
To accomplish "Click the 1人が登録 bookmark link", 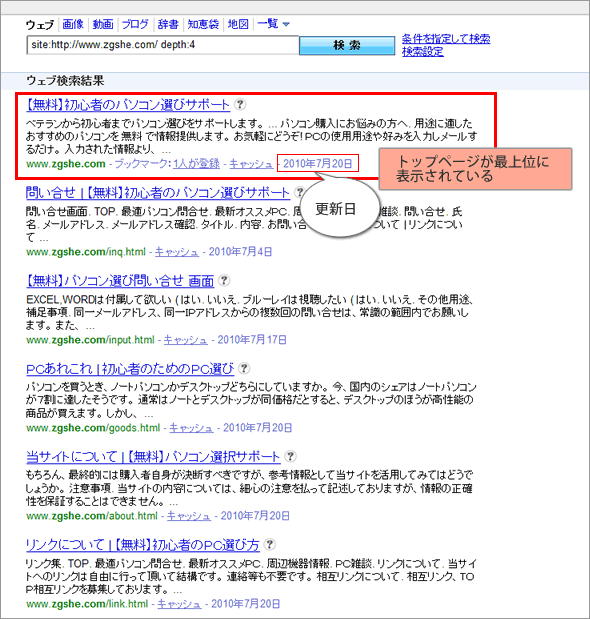I will pyautogui.click(x=196, y=164).
